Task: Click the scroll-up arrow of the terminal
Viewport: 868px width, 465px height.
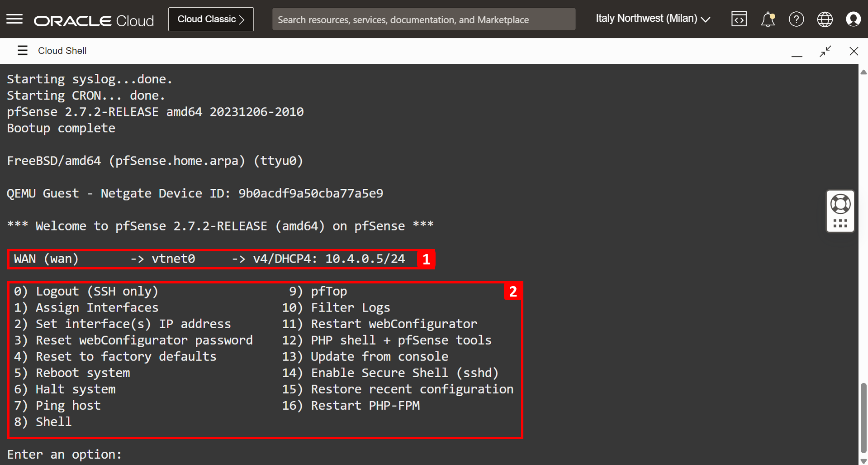Action: (x=863, y=72)
